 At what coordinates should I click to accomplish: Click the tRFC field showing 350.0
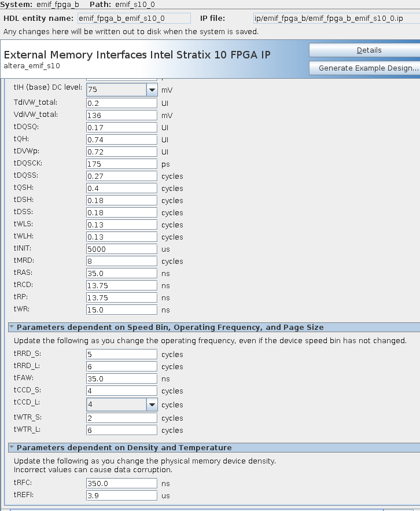[x=122, y=484]
